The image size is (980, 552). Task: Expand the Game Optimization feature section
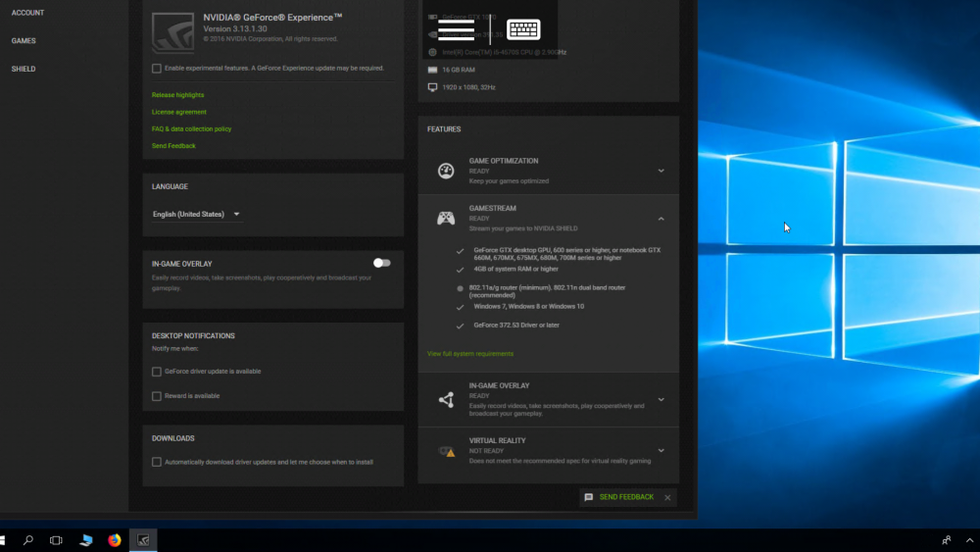[661, 171]
